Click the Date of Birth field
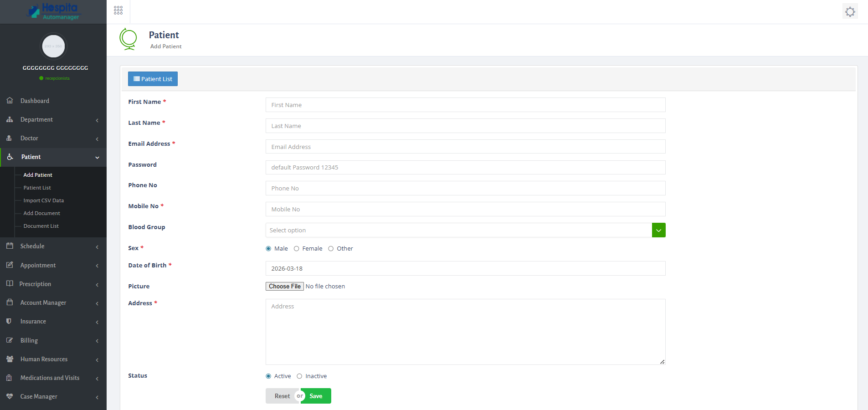868x410 pixels. pyautogui.click(x=465, y=268)
